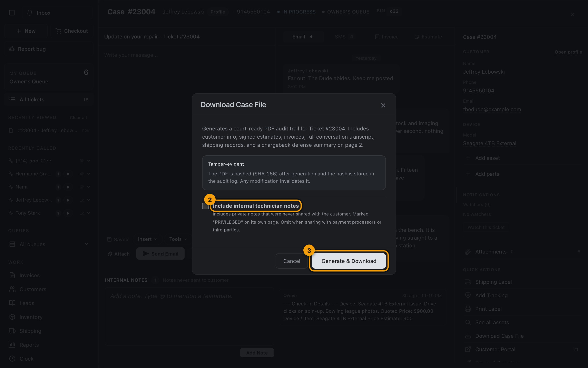Open recent ticket #23004 Jeffrey Lebowski
Screen dimensions: 588x368
click(49, 130)
